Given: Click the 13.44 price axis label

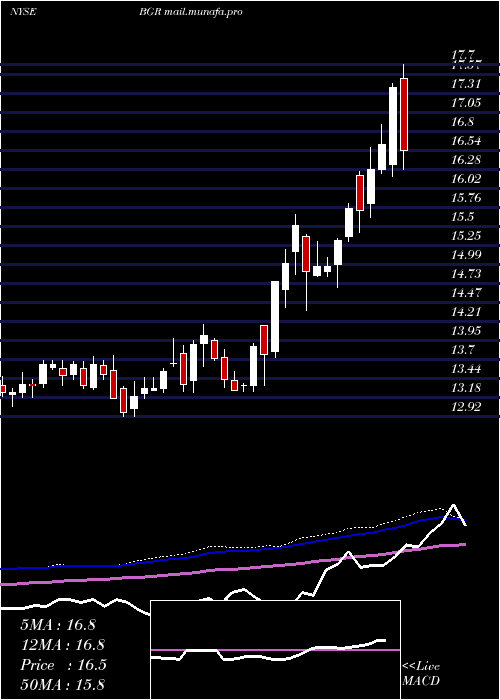Looking at the screenshot, I should pyautogui.click(x=466, y=368).
